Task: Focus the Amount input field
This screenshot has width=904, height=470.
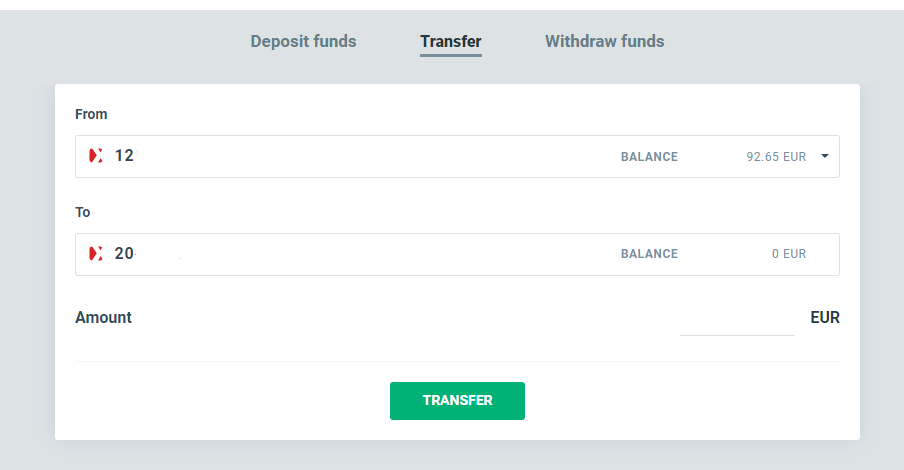Action: click(737, 320)
